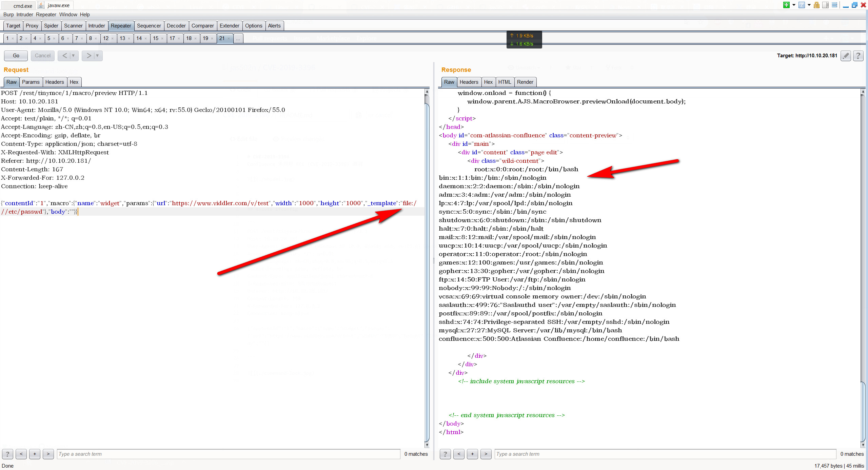Close repeater tab 5 with its x
868x470 pixels.
click(x=54, y=39)
